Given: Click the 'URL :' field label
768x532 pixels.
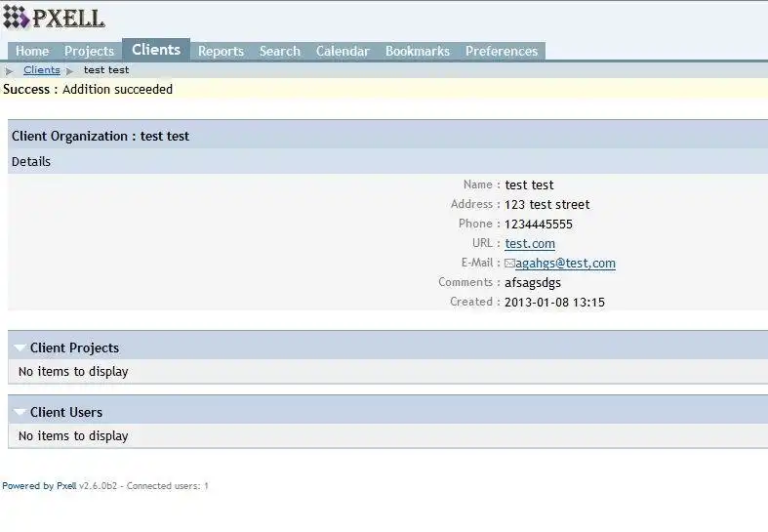Looking at the screenshot, I should 486,243.
